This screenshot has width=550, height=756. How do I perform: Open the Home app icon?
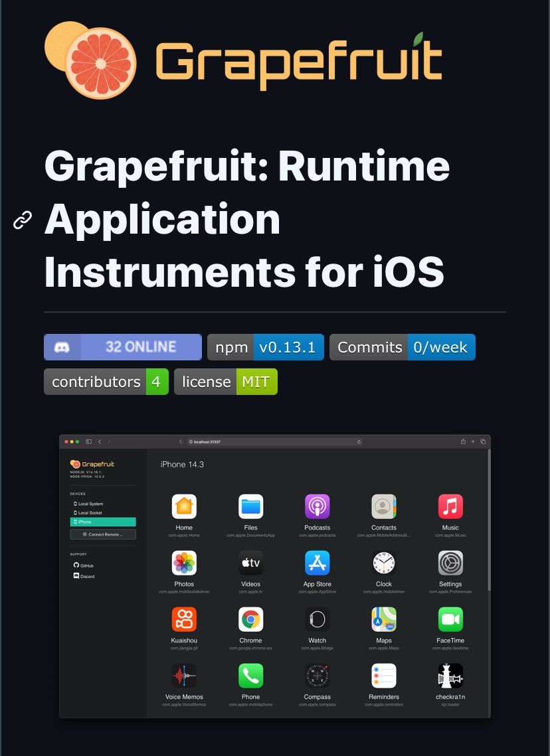point(184,506)
